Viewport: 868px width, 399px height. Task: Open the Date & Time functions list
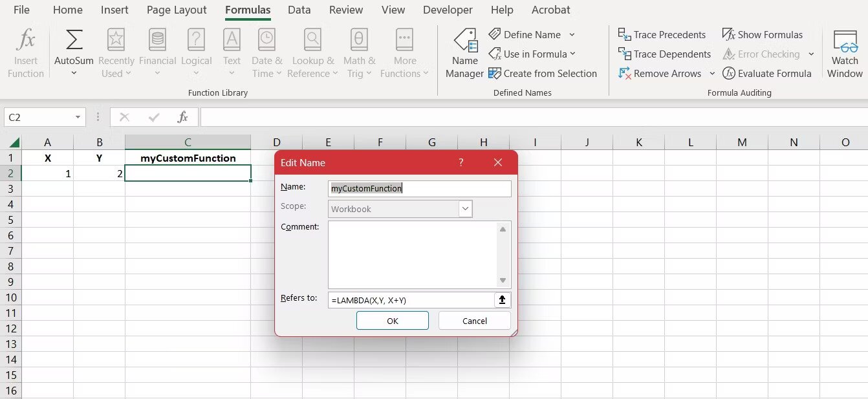[x=266, y=52]
